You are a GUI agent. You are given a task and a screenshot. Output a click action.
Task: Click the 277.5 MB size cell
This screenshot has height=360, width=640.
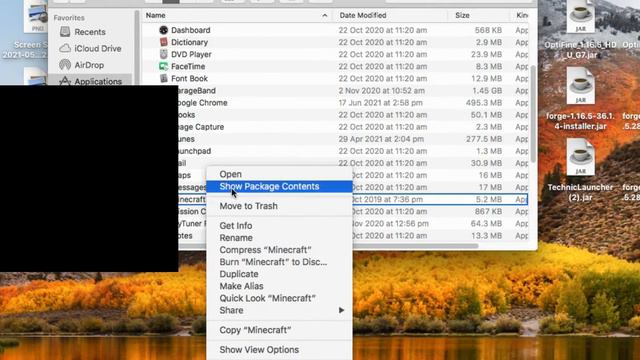pos(484,139)
